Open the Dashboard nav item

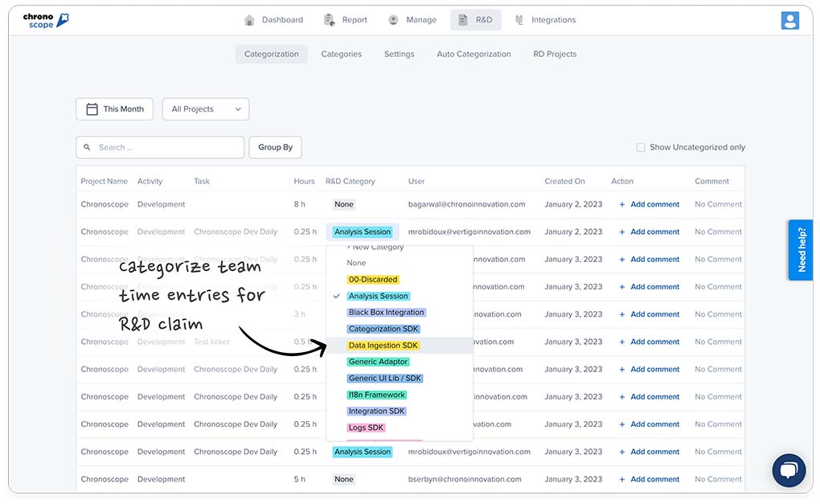coord(274,20)
